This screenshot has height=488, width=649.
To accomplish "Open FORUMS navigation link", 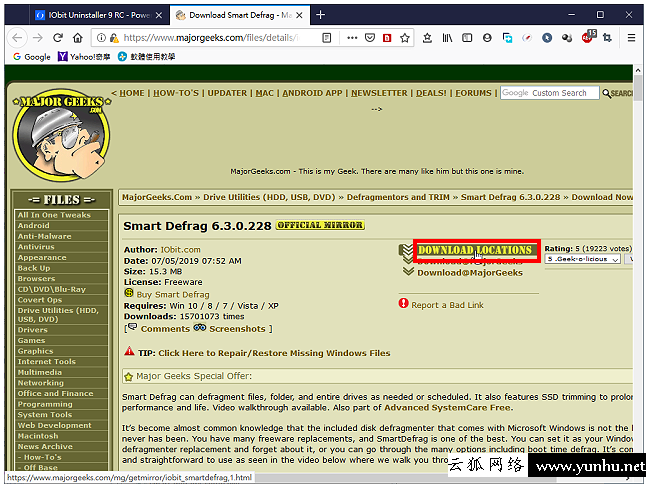I will tap(473, 93).
